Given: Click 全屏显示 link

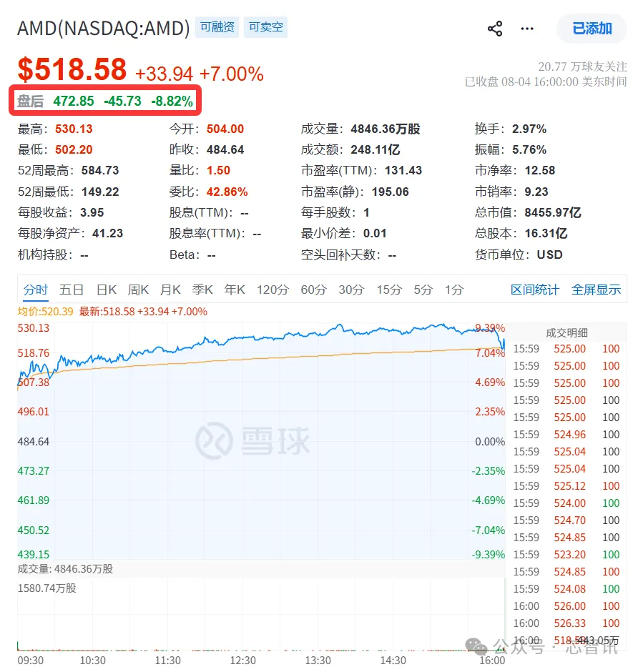Looking at the screenshot, I should [596, 290].
